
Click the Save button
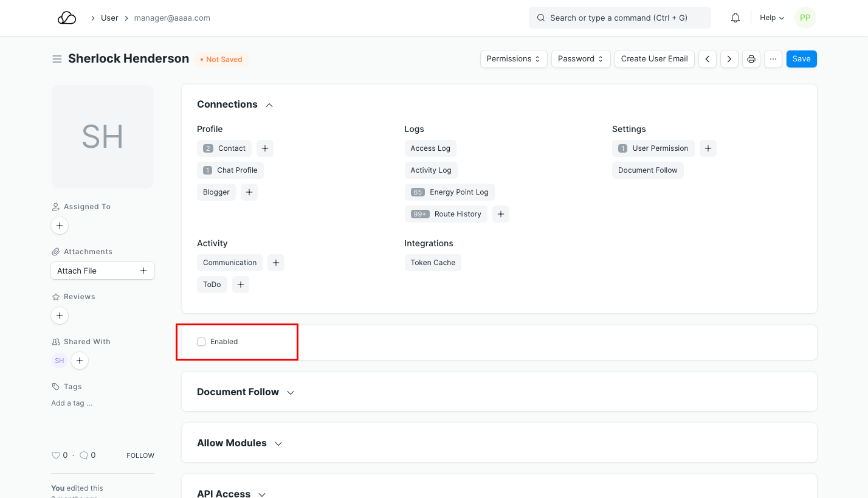[x=801, y=59]
